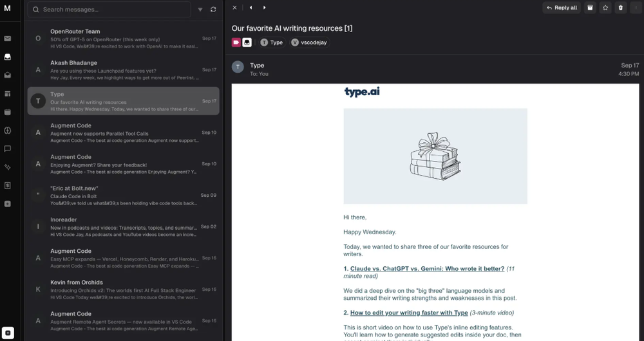Go to next email with right arrow
The image size is (644, 341).
264,7
